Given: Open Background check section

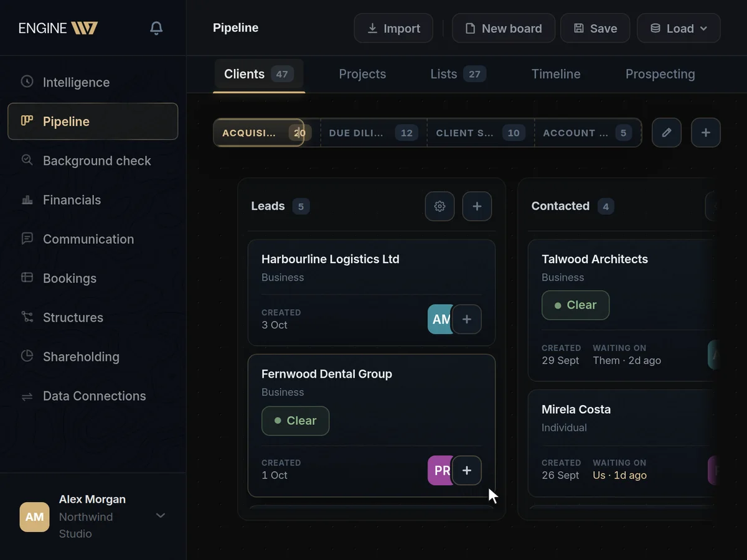Looking at the screenshot, I should point(93,161).
